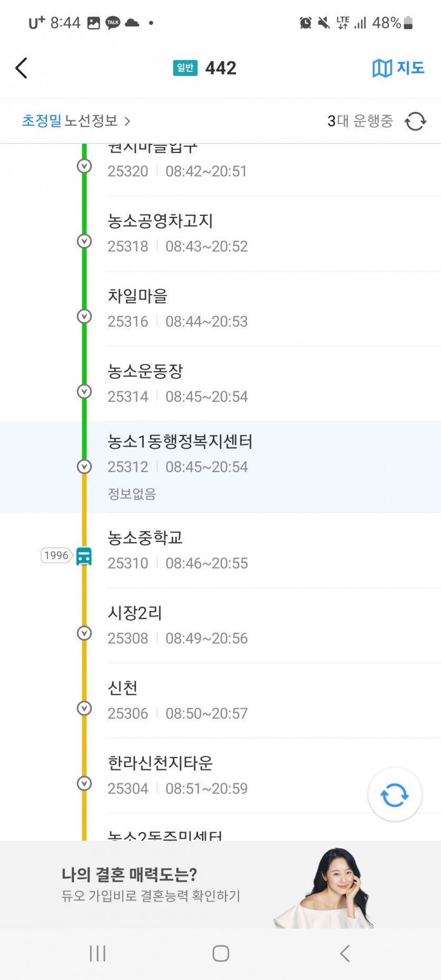Tap the 1996 bus number label

tap(56, 555)
